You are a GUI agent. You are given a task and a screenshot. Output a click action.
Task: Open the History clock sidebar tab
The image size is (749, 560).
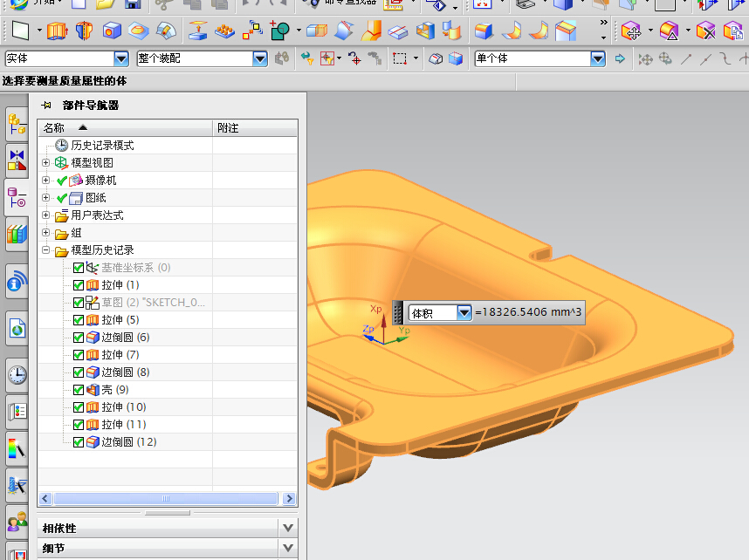(x=17, y=375)
